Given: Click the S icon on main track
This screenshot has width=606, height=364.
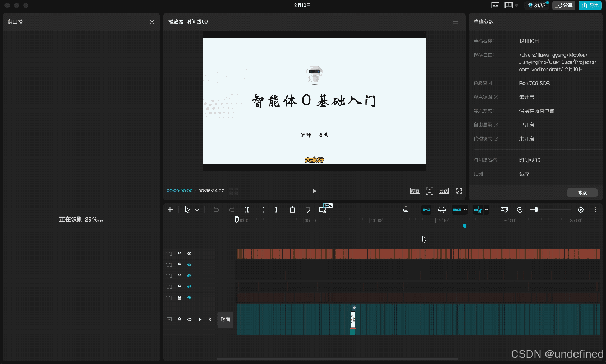Looking at the screenshot, I should click(210, 319).
